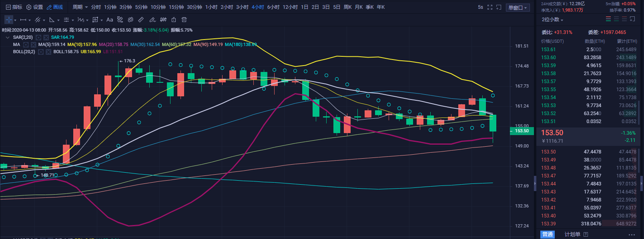The height and width of the screenshot is (239, 644).
Task: Show buy-orders-only order book view
Action: coord(616,19)
